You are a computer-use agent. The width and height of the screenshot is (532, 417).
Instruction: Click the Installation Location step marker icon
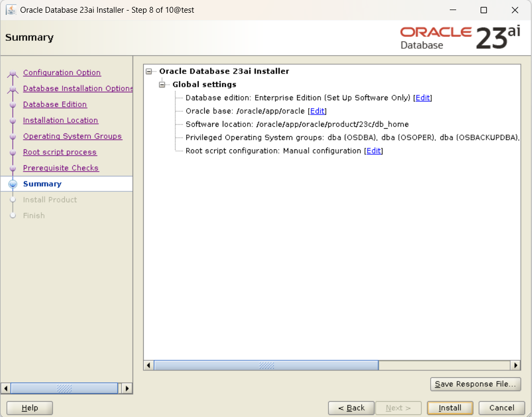[x=13, y=121]
